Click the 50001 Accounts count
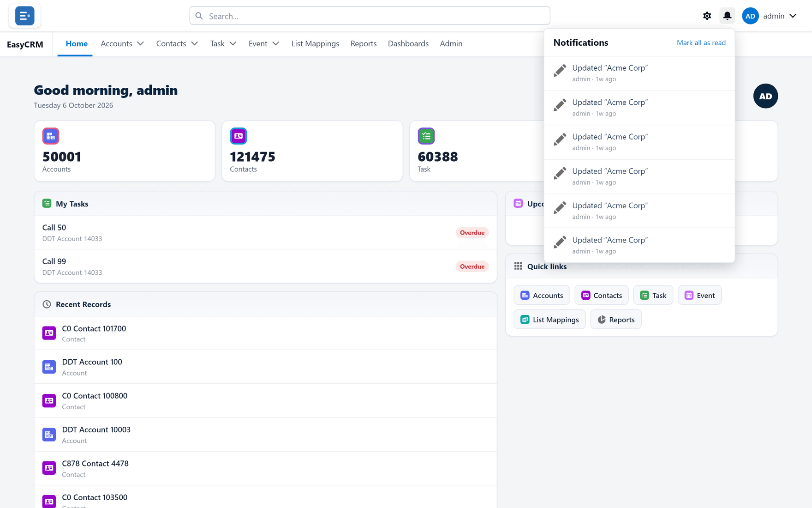The width and height of the screenshot is (812, 508). [x=62, y=157]
